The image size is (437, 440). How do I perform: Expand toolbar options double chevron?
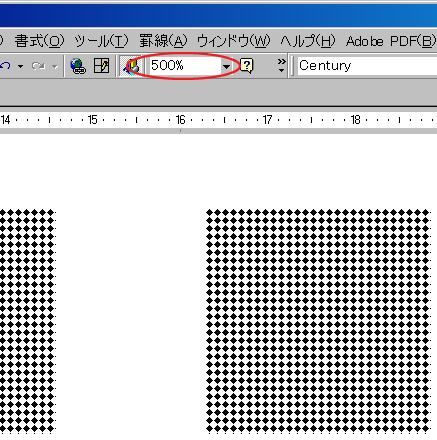coord(282,66)
